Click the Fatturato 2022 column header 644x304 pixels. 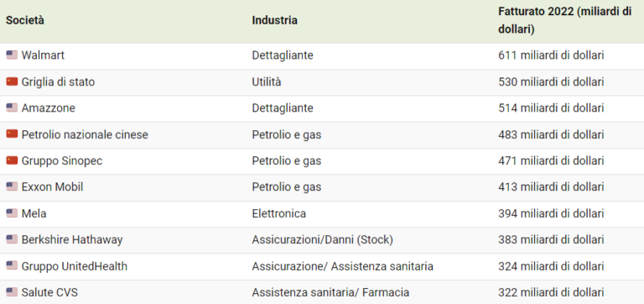[x=564, y=20]
